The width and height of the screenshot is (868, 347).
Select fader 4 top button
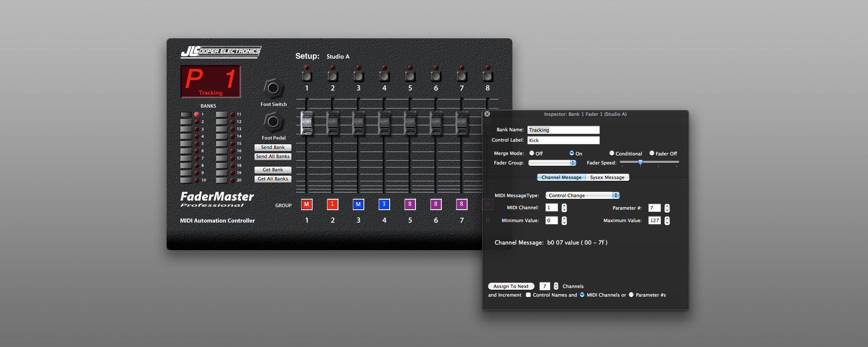pos(384,76)
